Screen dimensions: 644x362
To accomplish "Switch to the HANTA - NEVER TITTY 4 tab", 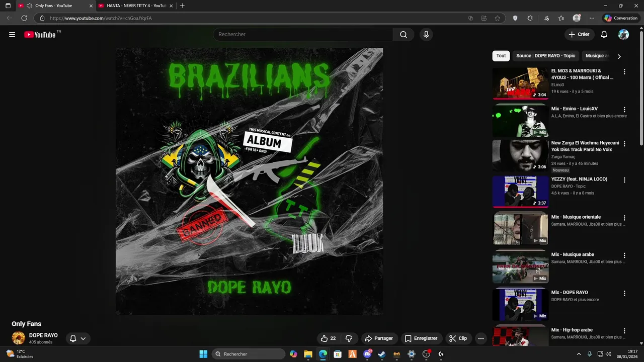I will point(136,6).
